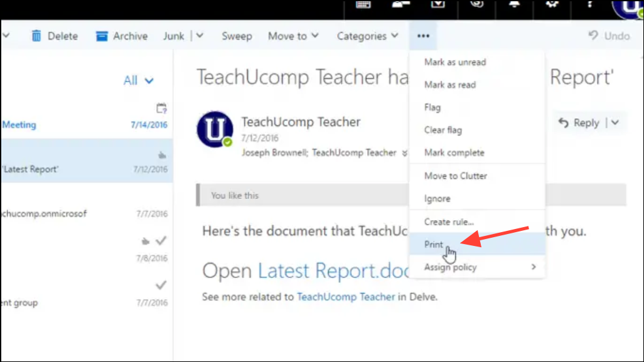This screenshot has width=644, height=362.
Task: Open the three-dot more actions menu
Action: tap(423, 36)
